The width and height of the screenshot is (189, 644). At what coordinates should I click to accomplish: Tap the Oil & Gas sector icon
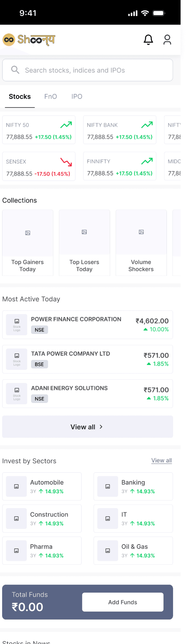point(108,550)
